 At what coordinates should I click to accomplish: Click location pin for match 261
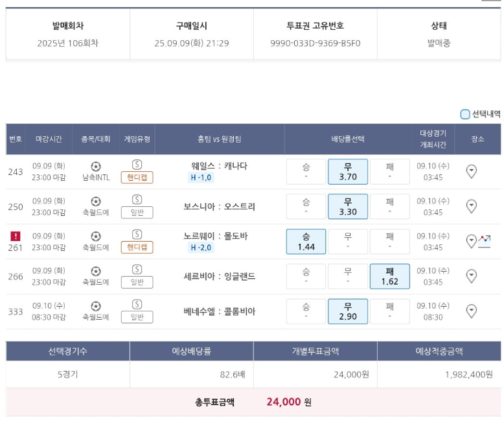click(x=471, y=241)
